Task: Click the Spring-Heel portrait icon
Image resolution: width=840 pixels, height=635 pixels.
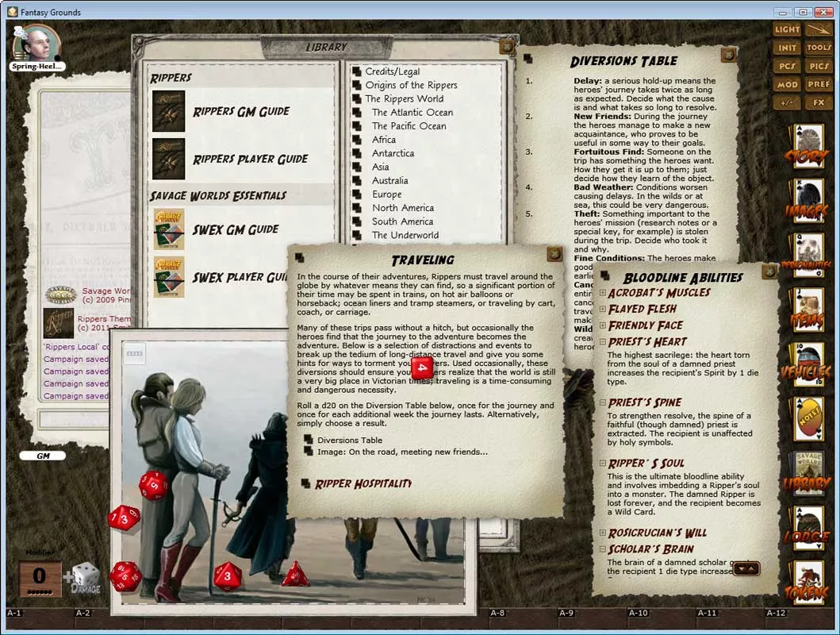Action: (36, 45)
